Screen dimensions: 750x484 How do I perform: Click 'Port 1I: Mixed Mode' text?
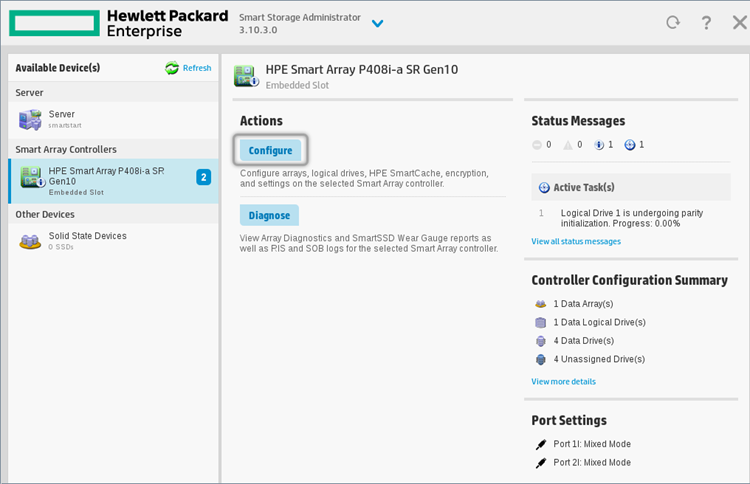592,444
